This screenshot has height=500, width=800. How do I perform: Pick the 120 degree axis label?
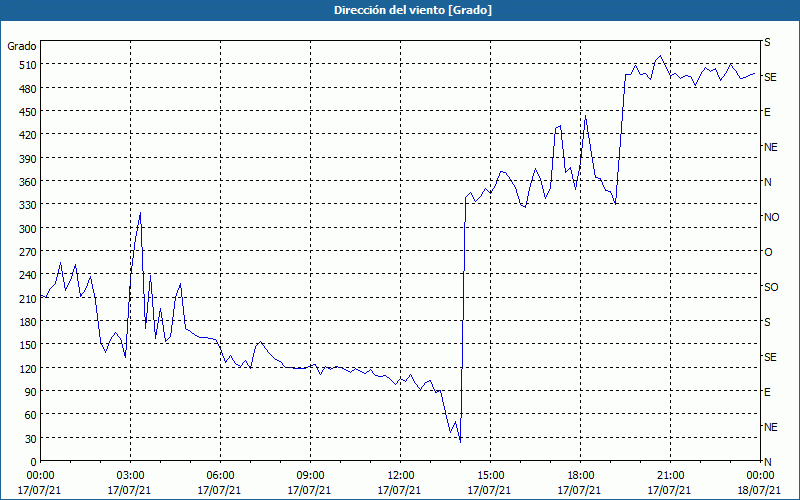point(28,368)
